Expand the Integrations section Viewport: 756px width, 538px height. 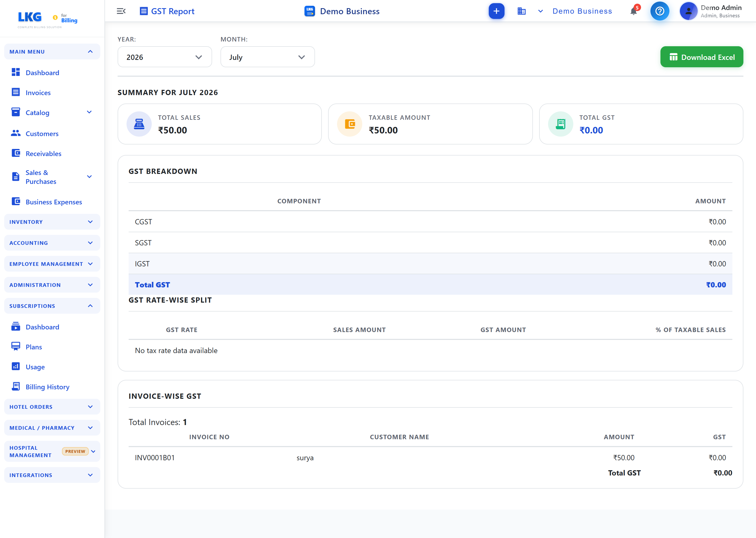tap(52, 475)
